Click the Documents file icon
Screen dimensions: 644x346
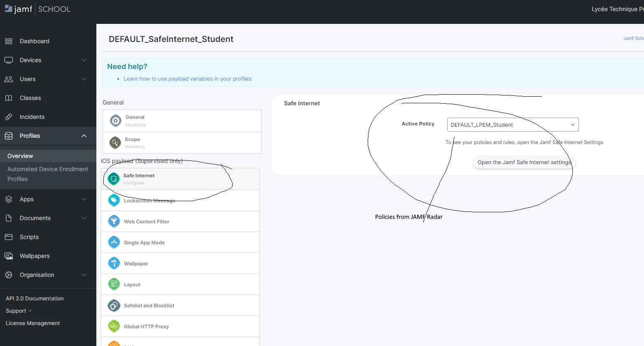[9, 218]
